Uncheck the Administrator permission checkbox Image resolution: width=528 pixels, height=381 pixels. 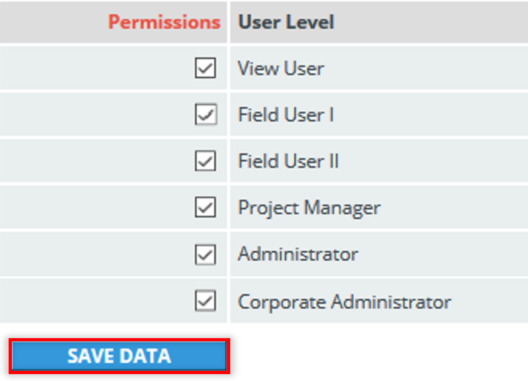click(205, 254)
